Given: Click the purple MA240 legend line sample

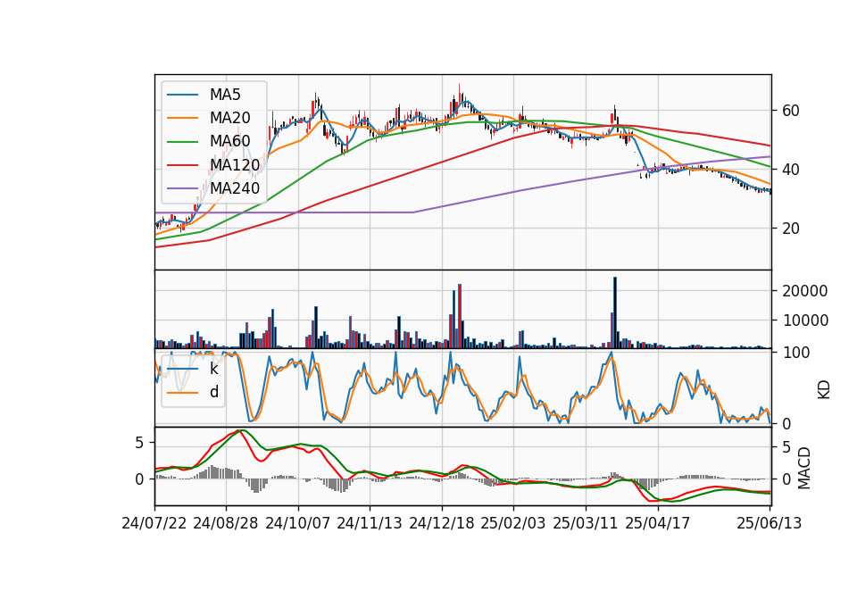Looking at the screenshot, I should click(x=182, y=188).
